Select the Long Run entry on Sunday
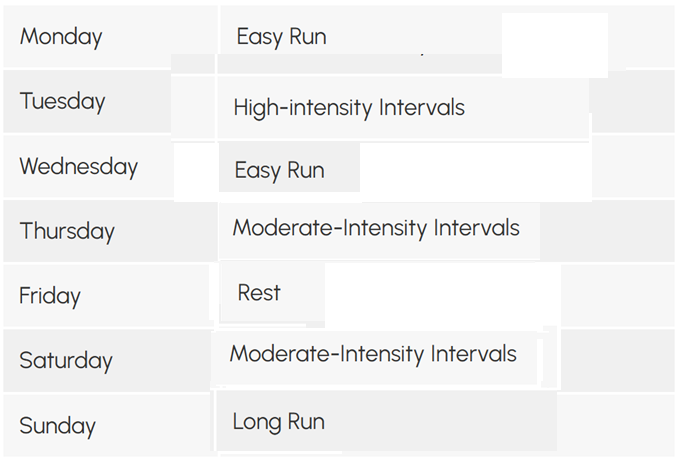The height and width of the screenshot is (460, 678). coord(279,422)
